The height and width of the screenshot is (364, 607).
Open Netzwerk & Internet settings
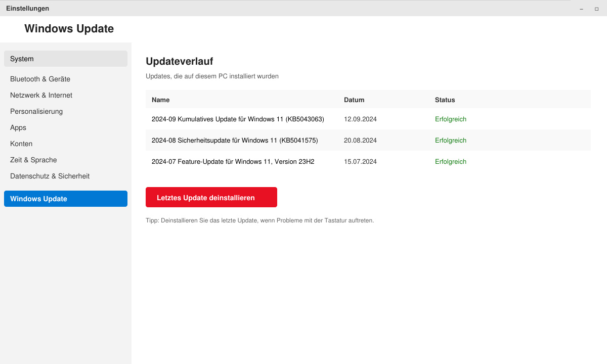coord(66,95)
